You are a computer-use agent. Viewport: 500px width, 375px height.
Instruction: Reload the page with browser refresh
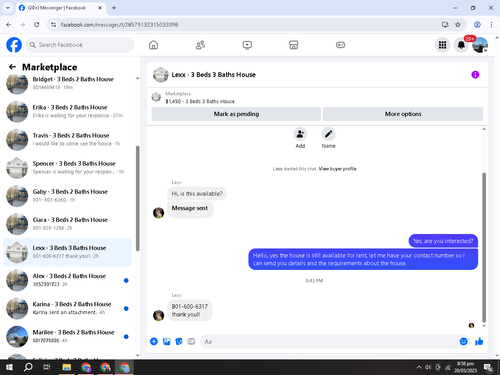point(37,24)
